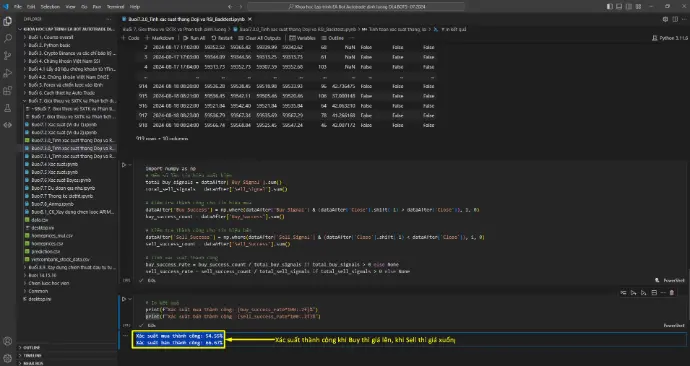Toggle the secondary side bar layout icon

[629, 7]
